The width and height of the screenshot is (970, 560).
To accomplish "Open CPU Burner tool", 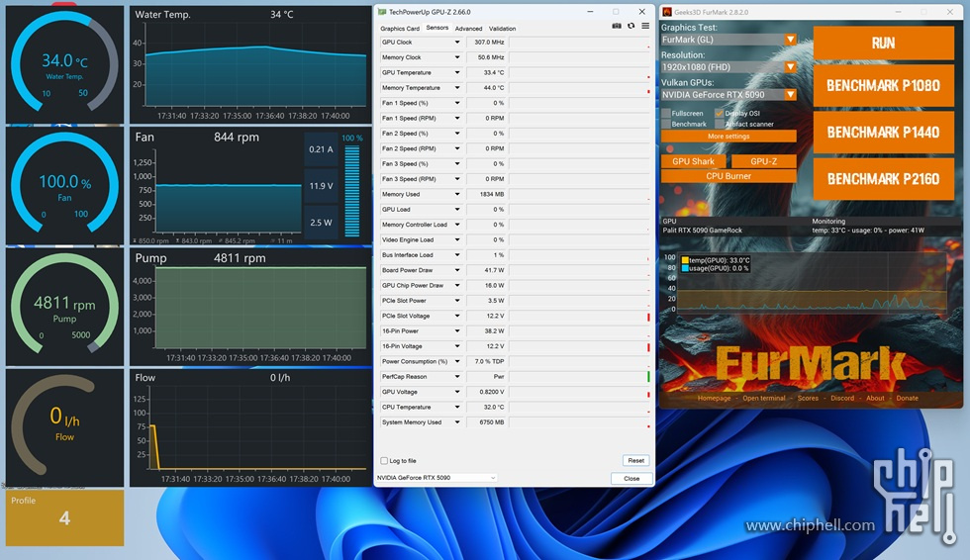I will pos(728,176).
